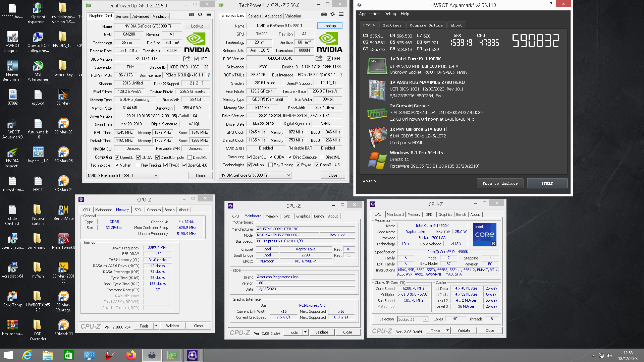Open hamburger menu in right GPU-Z window
Screen dimensions: 644x362
click(341, 14)
